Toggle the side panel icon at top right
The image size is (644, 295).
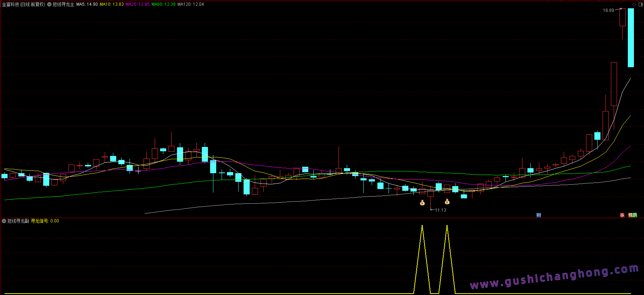[x=640, y=4]
